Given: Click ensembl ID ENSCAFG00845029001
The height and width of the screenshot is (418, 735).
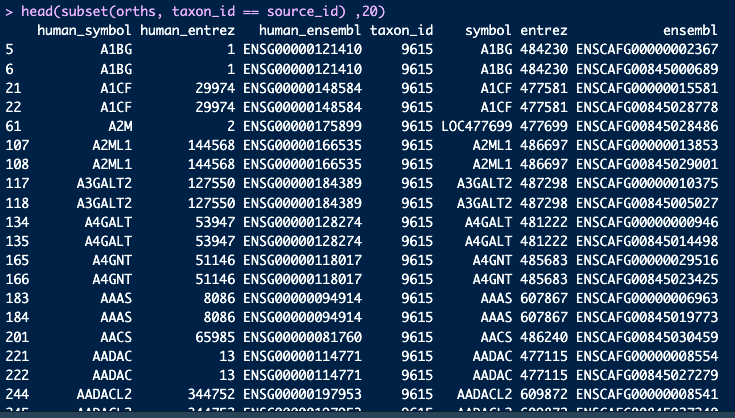Looking at the screenshot, I should [647, 164].
